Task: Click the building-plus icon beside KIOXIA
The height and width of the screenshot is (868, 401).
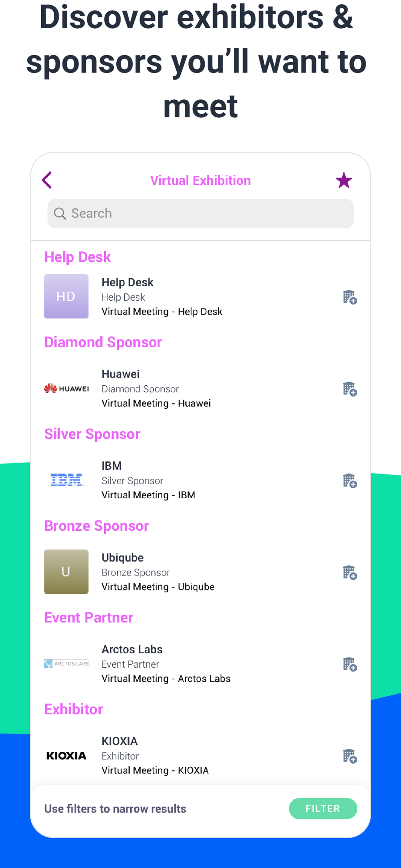Action: pyautogui.click(x=350, y=756)
